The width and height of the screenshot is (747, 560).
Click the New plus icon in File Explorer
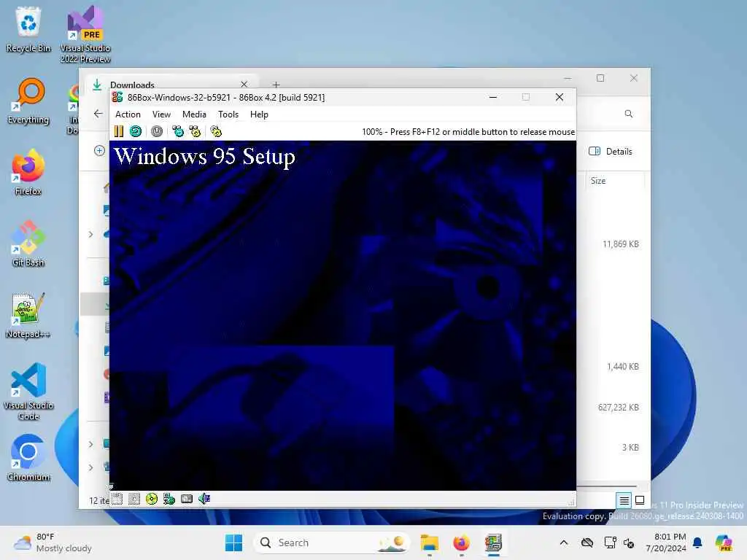pos(99,150)
